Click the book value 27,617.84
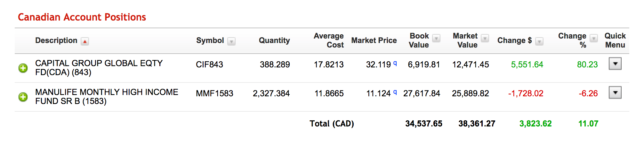The width and height of the screenshot is (644, 147). click(422, 93)
